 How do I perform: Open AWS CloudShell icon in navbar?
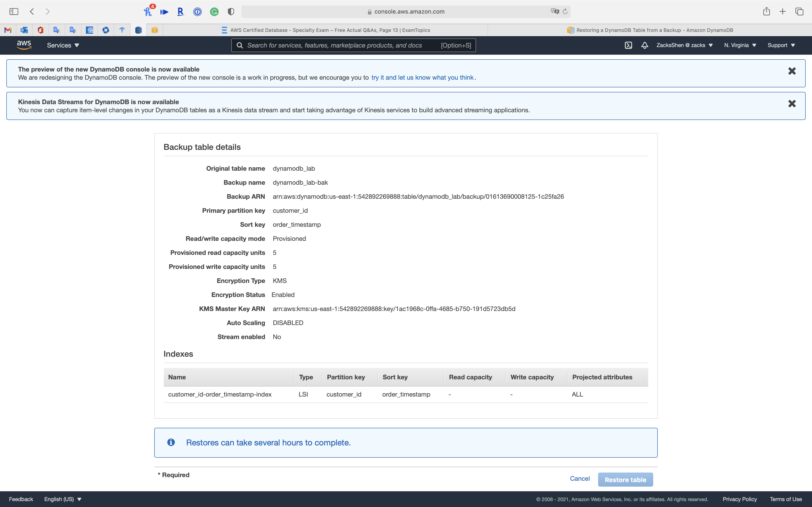(628, 45)
